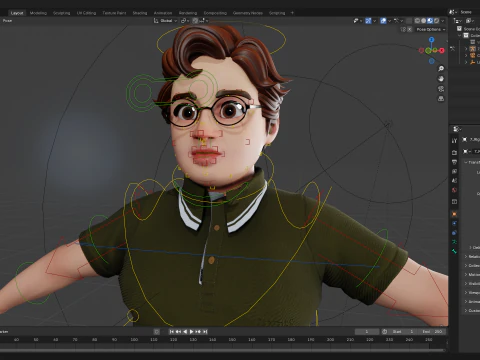Toggle snapping magnet in viewport header
The height and width of the screenshot is (360, 480).
(195, 21)
